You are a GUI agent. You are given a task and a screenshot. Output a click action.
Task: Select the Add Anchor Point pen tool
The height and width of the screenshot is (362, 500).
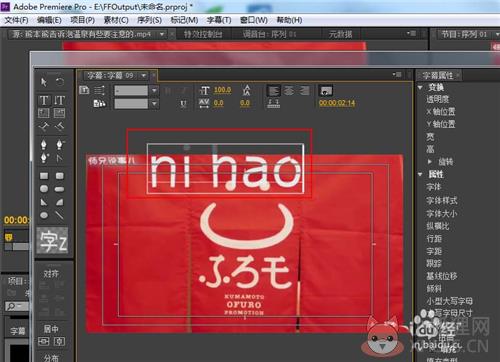tap(44, 157)
